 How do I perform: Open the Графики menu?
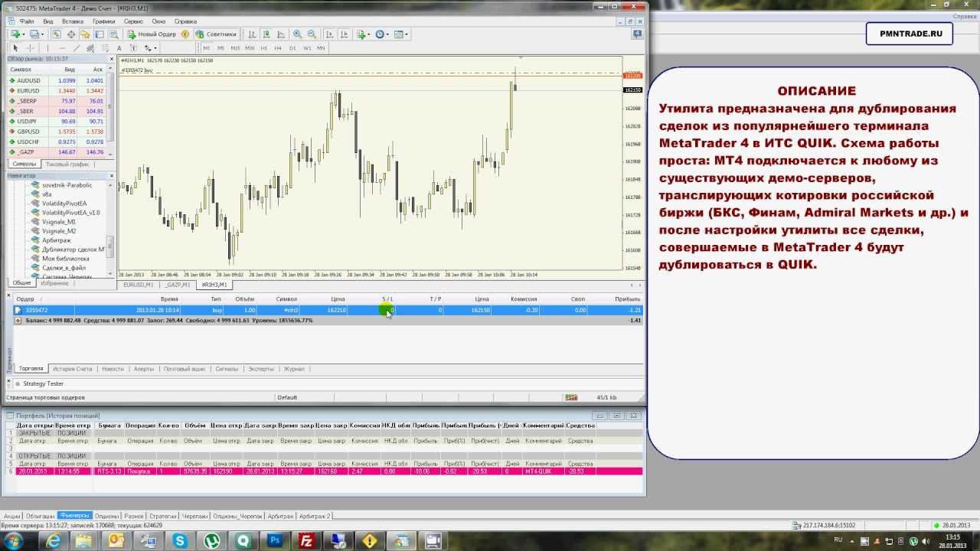point(103,21)
